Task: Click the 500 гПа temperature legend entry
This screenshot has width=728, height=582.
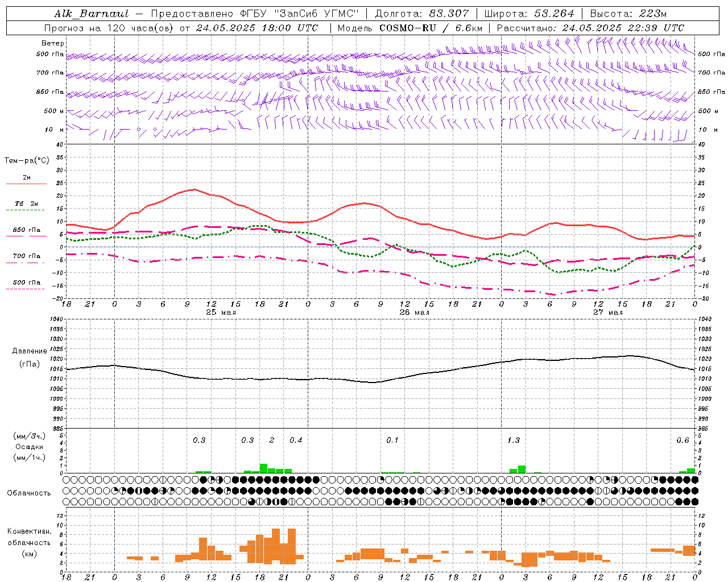Action: 27,282
